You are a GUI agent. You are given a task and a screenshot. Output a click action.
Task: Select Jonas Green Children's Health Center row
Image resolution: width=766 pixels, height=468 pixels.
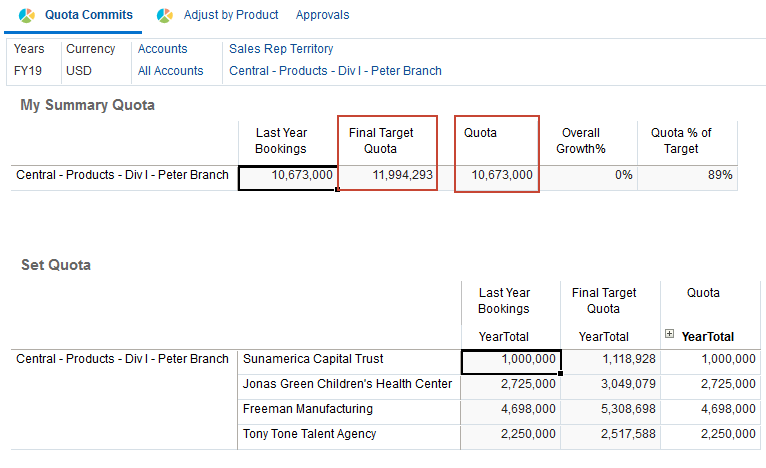(x=347, y=385)
